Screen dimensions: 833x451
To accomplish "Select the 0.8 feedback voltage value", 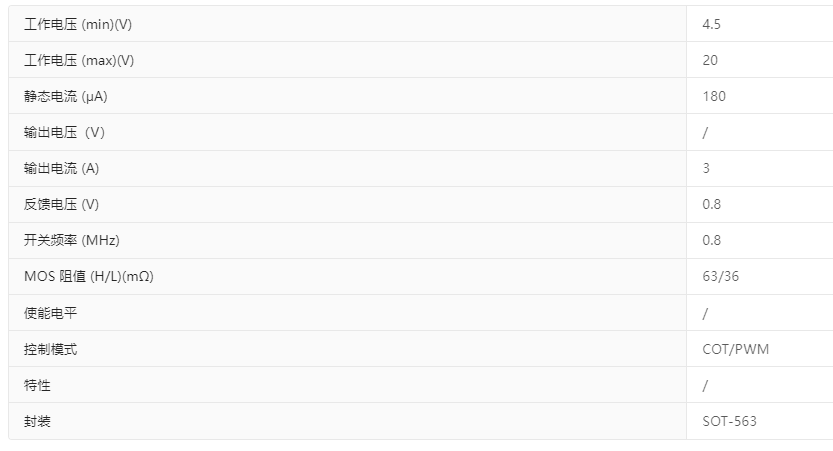I will click(712, 204).
